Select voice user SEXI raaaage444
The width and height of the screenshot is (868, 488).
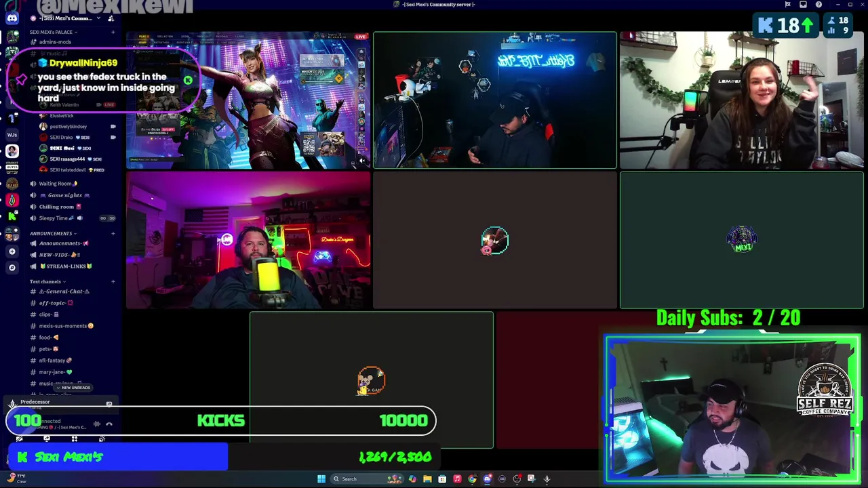pos(77,159)
